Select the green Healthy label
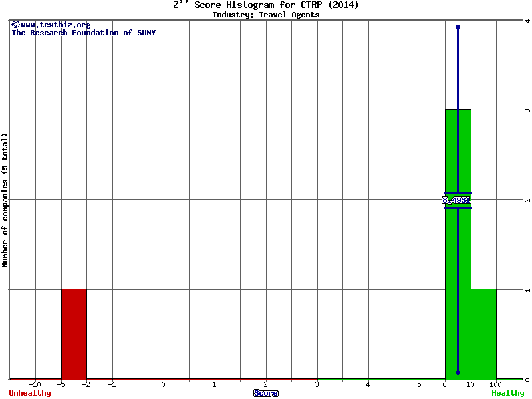 (507, 393)
